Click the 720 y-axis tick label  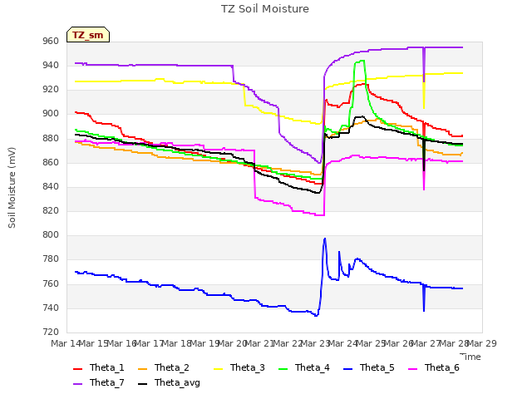click(x=51, y=332)
